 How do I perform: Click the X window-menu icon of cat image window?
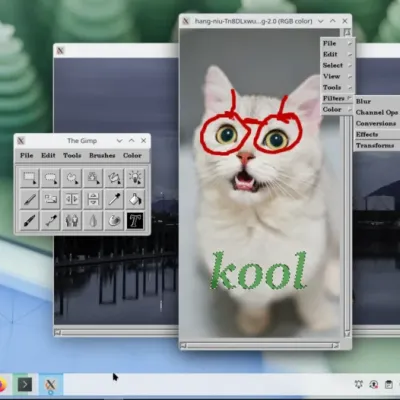point(186,21)
